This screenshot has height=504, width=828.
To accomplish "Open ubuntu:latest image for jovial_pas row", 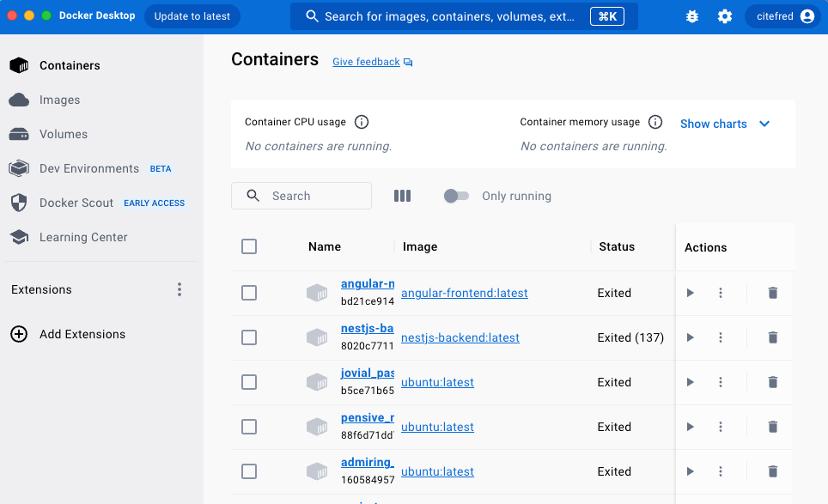I will point(437,382).
